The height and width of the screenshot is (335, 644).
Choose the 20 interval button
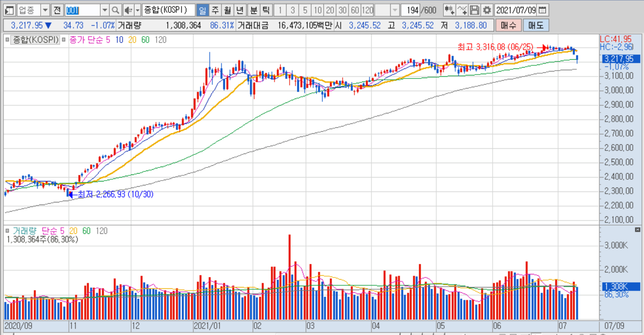(330, 10)
